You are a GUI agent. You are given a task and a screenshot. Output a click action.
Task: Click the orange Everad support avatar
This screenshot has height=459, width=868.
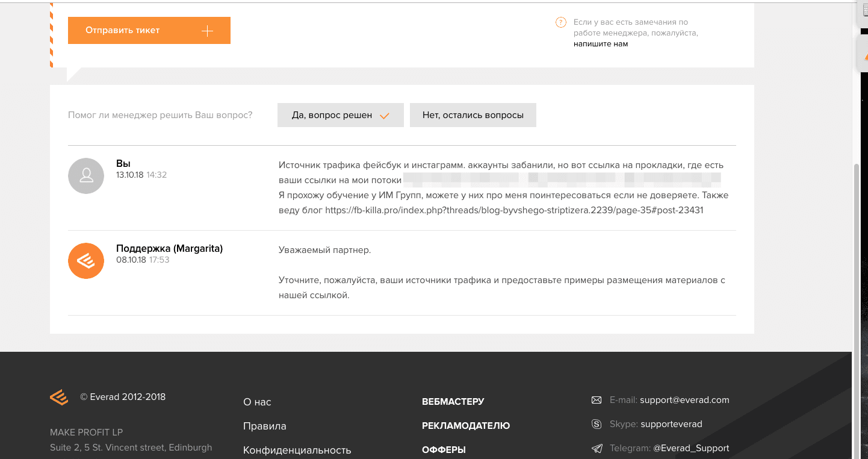point(86,261)
